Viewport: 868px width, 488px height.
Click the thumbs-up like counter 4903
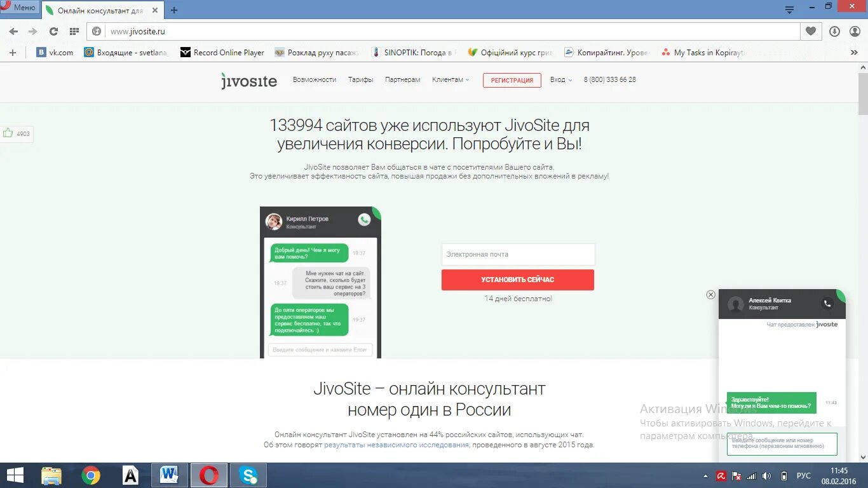click(17, 133)
